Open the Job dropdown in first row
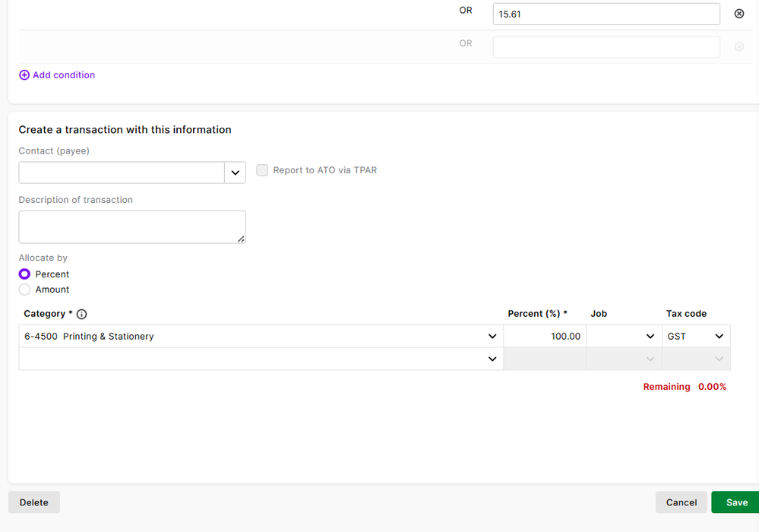 point(650,337)
